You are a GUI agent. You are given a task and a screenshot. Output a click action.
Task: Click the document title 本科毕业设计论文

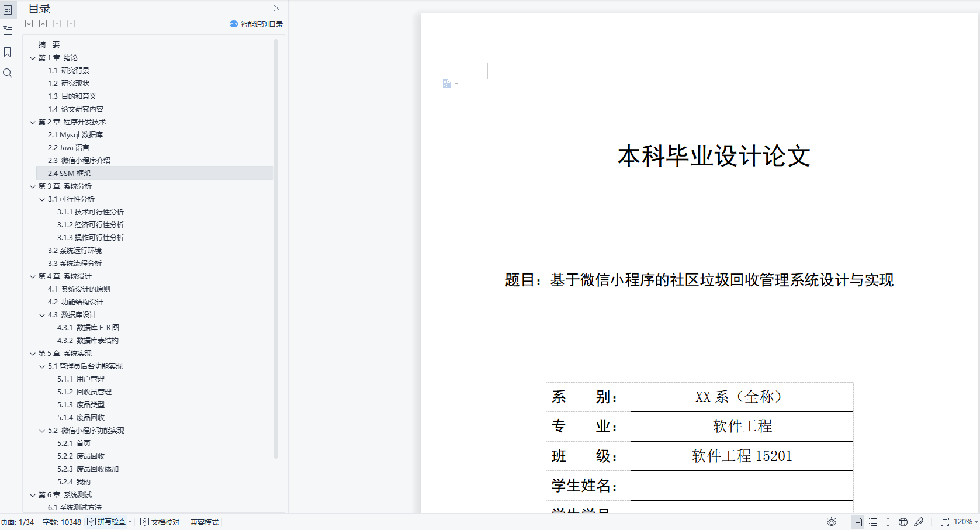click(714, 156)
